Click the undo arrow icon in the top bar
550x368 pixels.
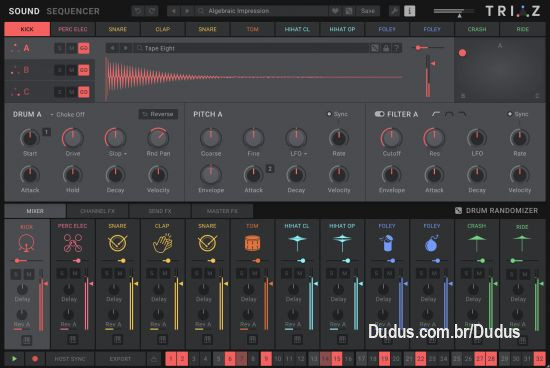coord(138,11)
